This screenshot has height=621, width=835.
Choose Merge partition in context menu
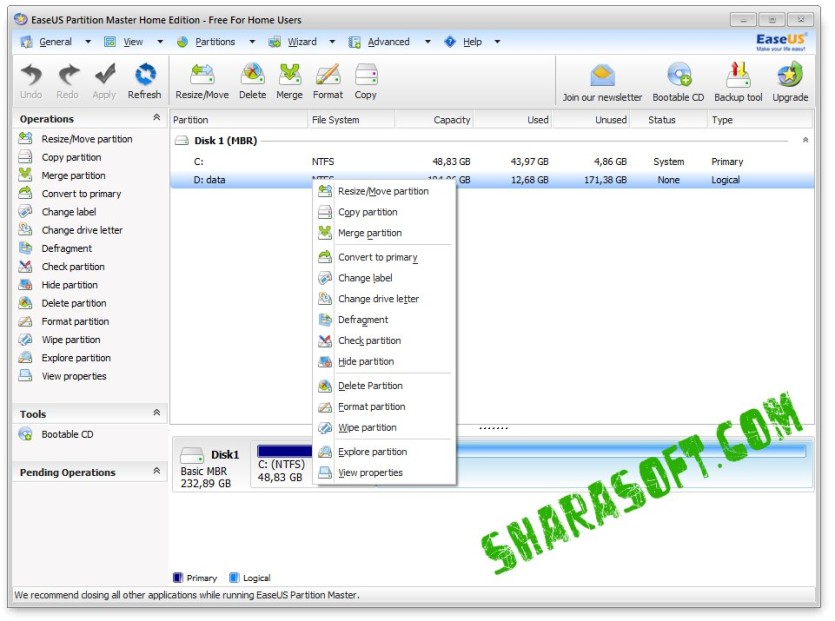pos(383,233)
